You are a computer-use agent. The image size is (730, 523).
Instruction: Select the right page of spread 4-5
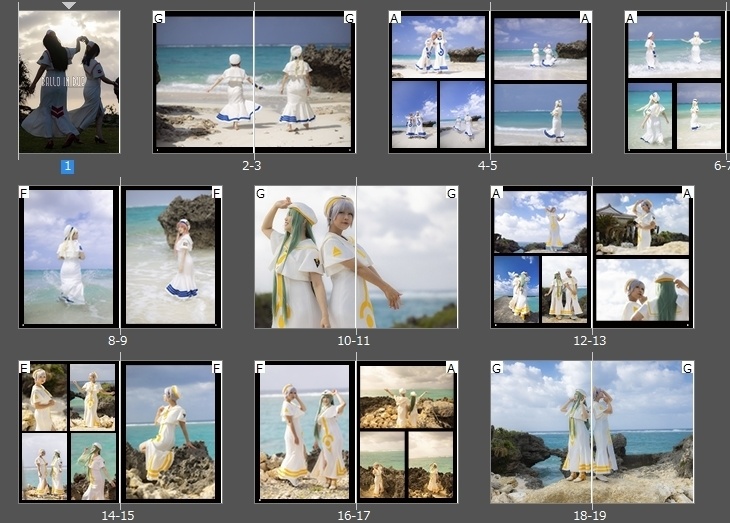[541, 82]
